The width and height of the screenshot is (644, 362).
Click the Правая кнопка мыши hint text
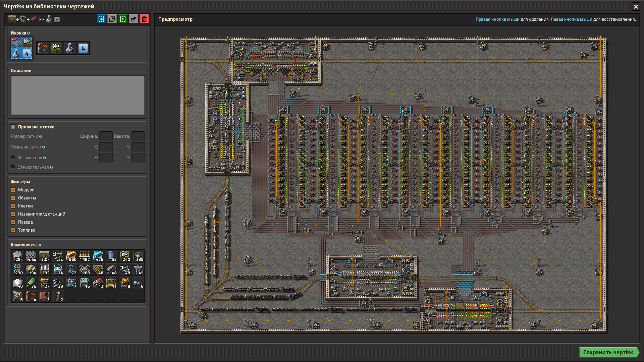click(x=497, y=19)
